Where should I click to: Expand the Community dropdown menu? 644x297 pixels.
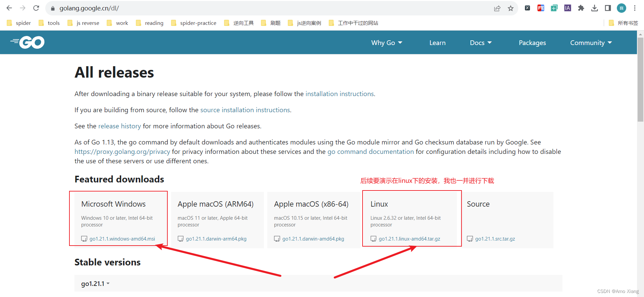591,43
